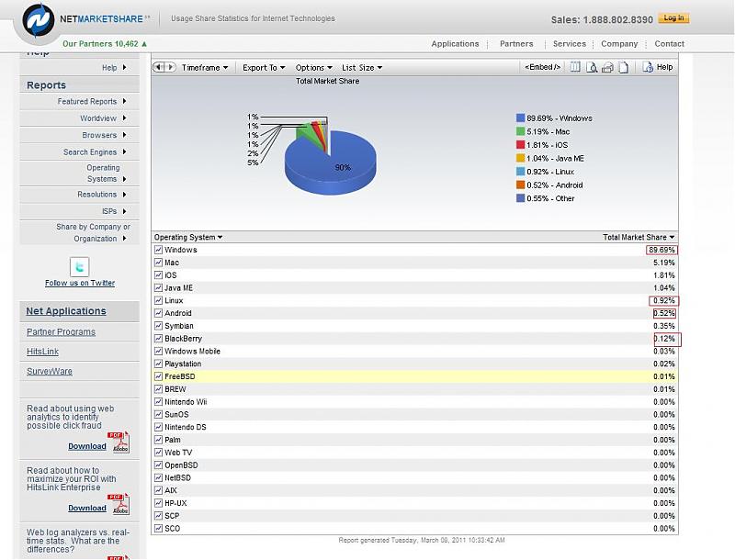This screenshot has width=735, height=560.
Task: Expand Share by Company or Organization menu
Action: click(x=93, y=232)
